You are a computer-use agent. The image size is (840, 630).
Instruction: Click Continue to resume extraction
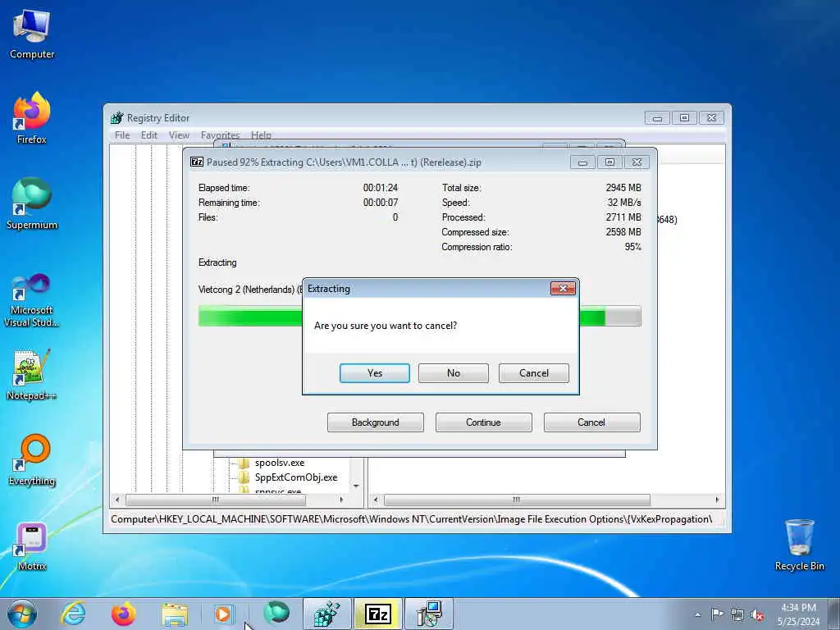click(x=484, y=422)
